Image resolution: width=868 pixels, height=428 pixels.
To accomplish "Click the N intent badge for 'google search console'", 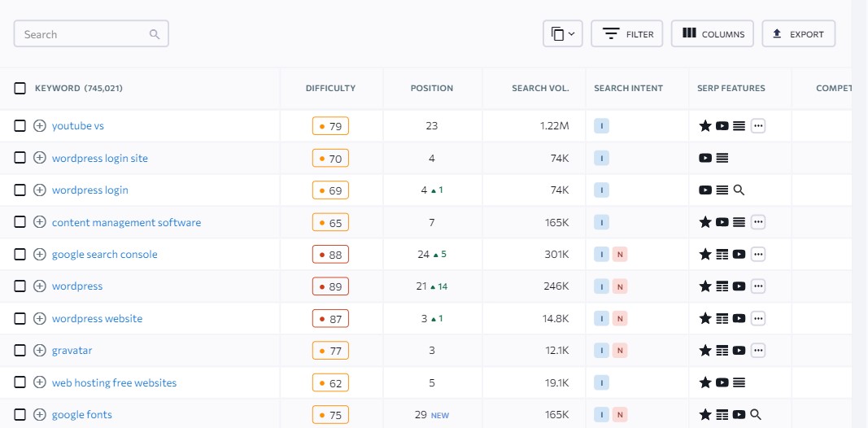I will [x=620, y=254].
